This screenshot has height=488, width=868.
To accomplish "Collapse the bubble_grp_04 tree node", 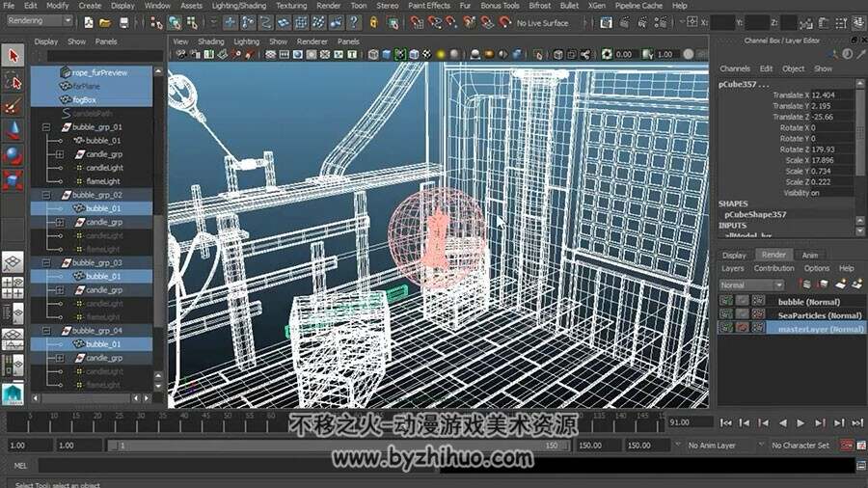I will pos(46,331).
